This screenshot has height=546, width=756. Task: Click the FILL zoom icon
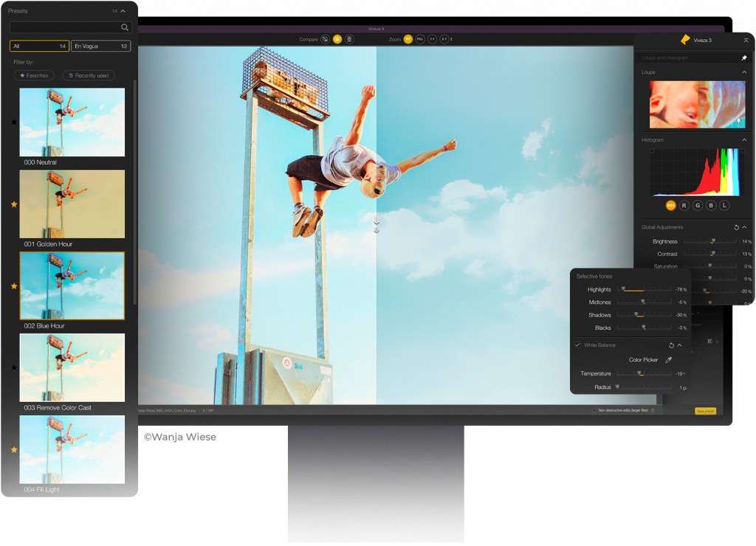tap(420, 39)
